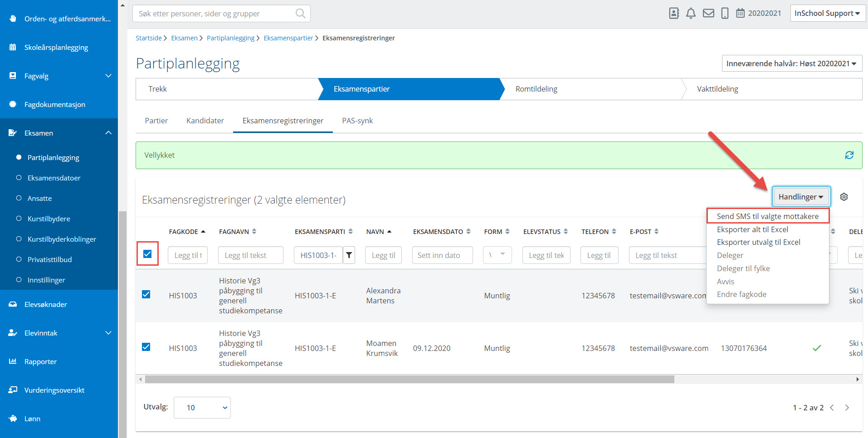Open the Inneværende halvår dropdown
The width and height of the screenshot is (868, 438).
tap(792, 63)
